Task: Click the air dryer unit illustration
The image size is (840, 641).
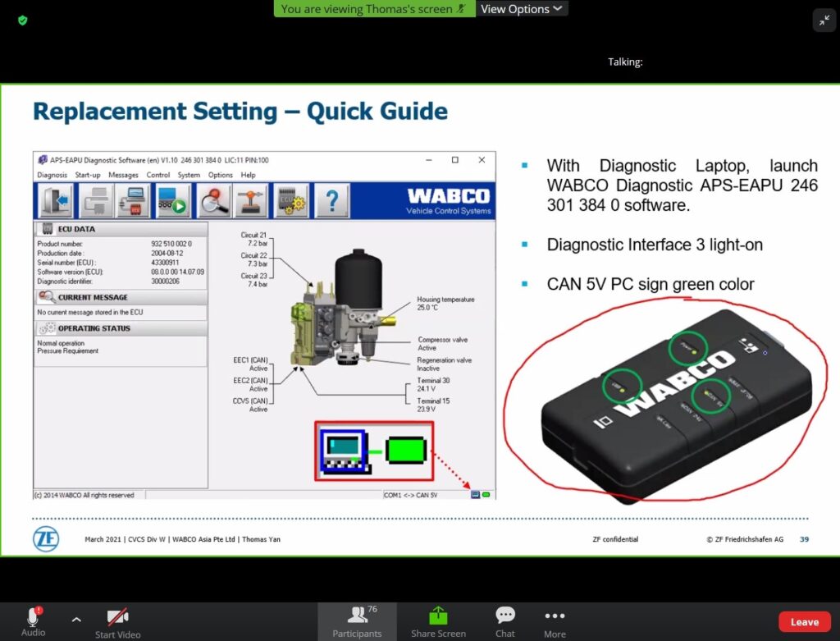Action: (x=343, y=308)
